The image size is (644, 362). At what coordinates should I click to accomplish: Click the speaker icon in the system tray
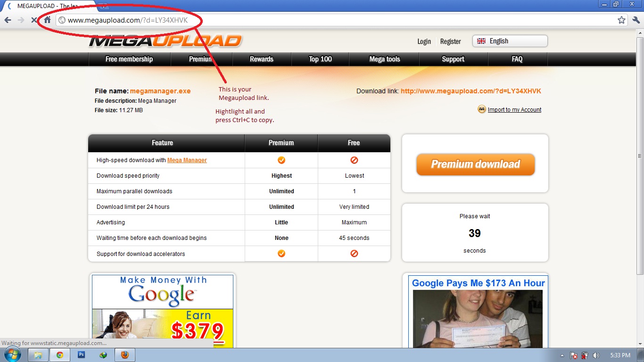click(595, 355)
